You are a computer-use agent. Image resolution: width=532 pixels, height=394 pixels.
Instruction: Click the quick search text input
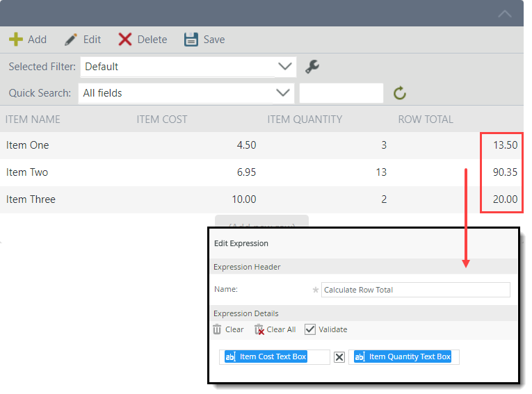click(341, 93)
